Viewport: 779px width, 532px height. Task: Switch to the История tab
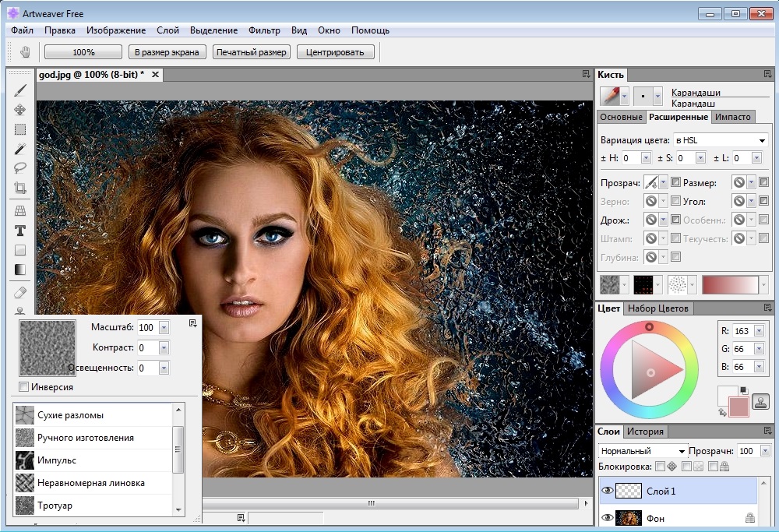[646, 432]
